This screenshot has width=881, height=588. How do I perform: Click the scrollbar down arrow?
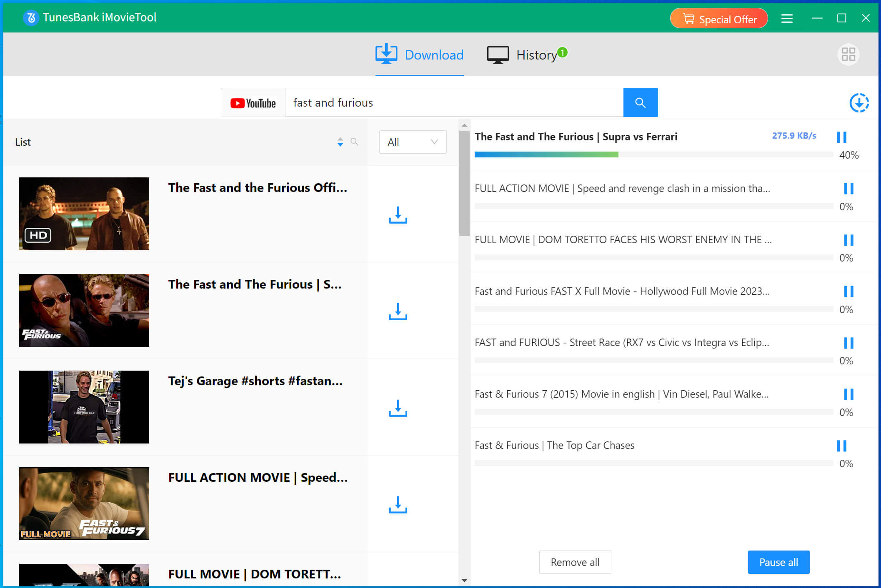(x=464, y=581)
